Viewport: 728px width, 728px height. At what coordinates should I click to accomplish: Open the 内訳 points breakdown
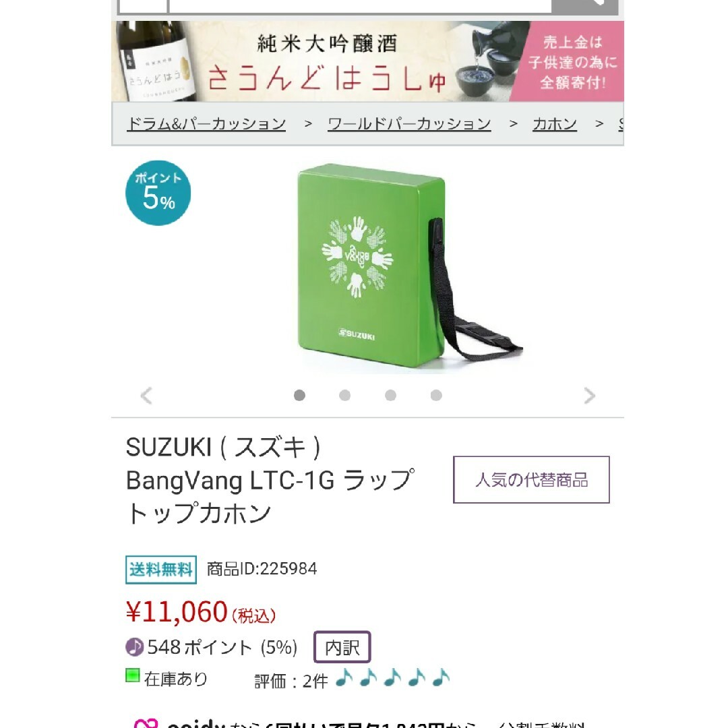[x=342, y=646]
